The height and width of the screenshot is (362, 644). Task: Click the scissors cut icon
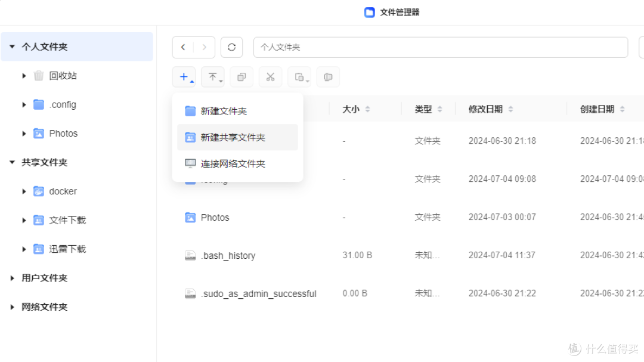[270, 77]
